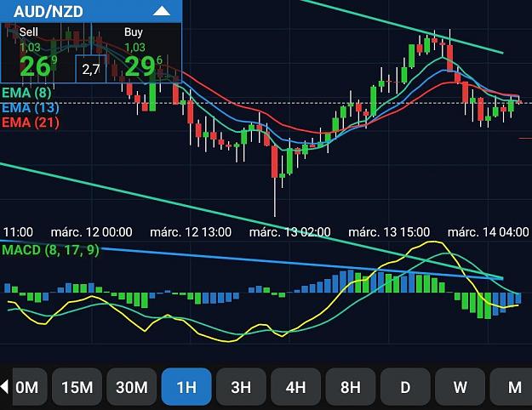
Task: Open MACD (8, 17, 9) indicator settings
Action: [50, 250]
